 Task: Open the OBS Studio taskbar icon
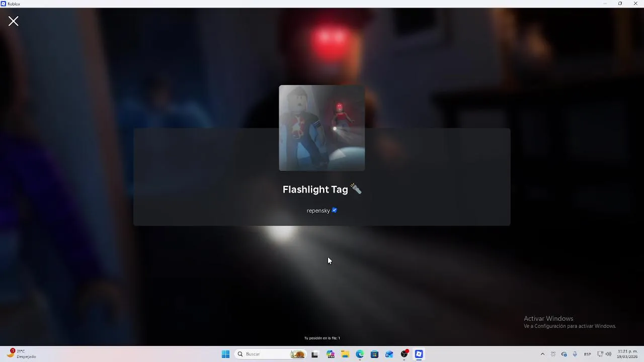click(404, 354)
